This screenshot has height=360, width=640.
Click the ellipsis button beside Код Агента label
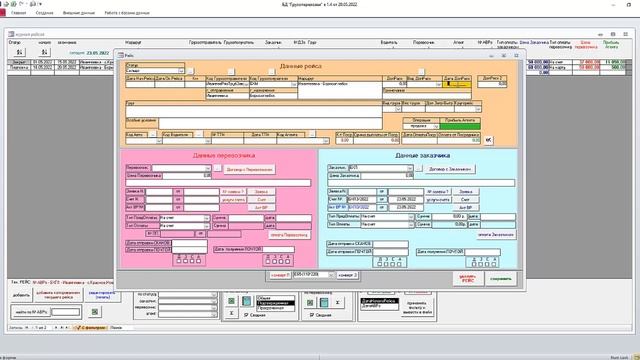311,134
